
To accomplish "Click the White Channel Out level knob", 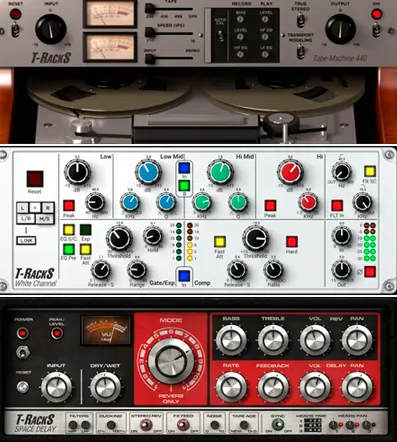I will coord(341,270).
